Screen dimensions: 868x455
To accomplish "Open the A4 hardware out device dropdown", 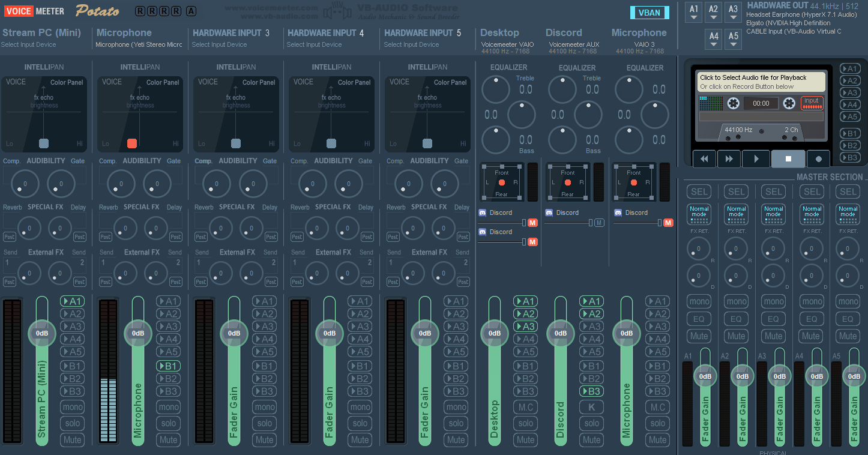I will click(x=714, y=40).
